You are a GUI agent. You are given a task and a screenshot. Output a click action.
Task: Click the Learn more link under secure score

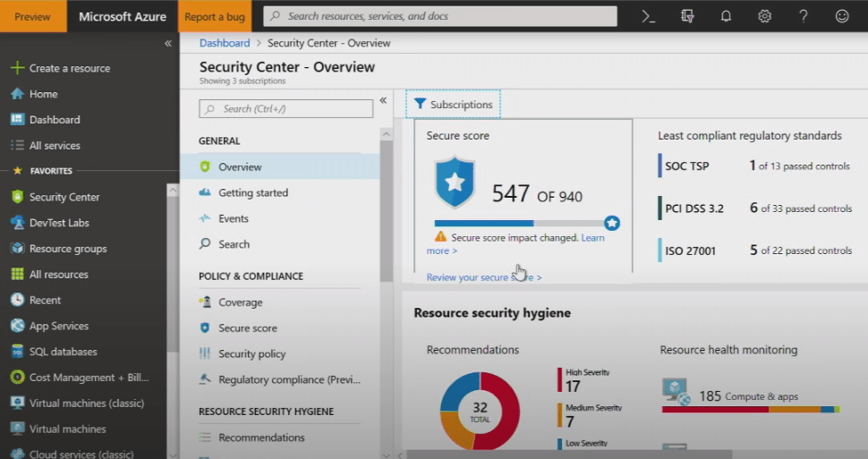(x=592, y=237)
